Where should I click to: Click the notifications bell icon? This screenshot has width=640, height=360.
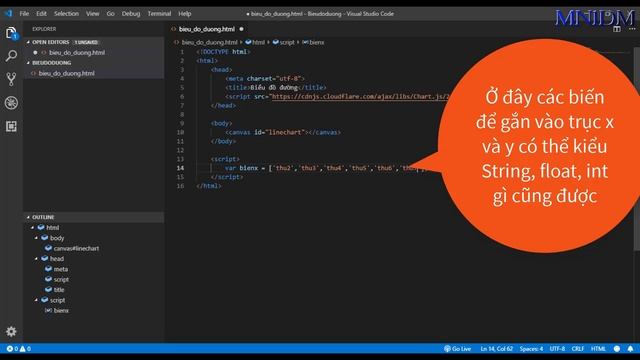(630, 349)
